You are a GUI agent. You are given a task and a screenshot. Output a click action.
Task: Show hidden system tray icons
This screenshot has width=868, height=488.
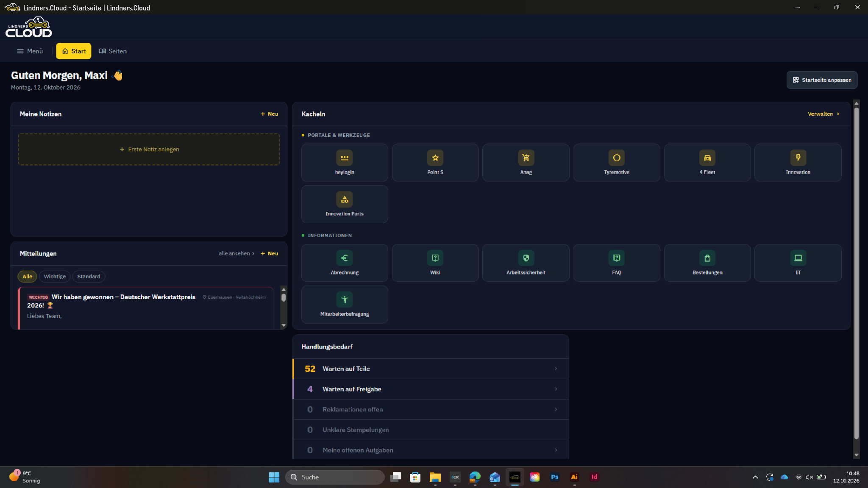[755, 477]
